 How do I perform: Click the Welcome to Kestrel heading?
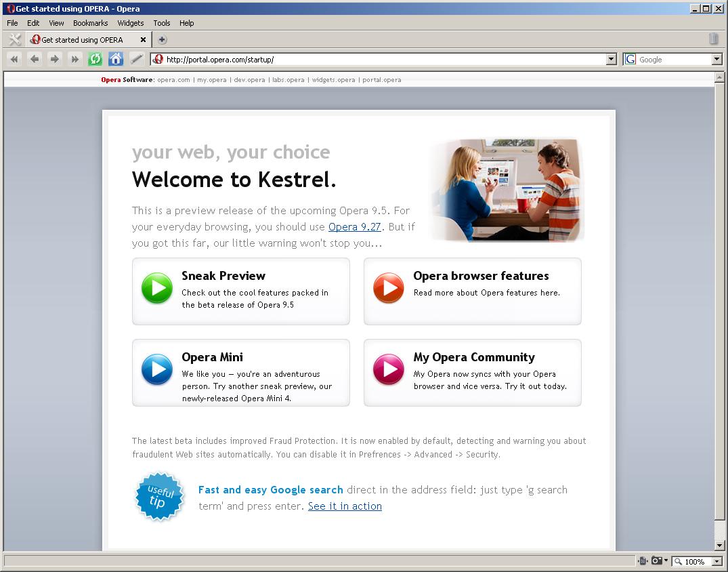tap(234, 180)
